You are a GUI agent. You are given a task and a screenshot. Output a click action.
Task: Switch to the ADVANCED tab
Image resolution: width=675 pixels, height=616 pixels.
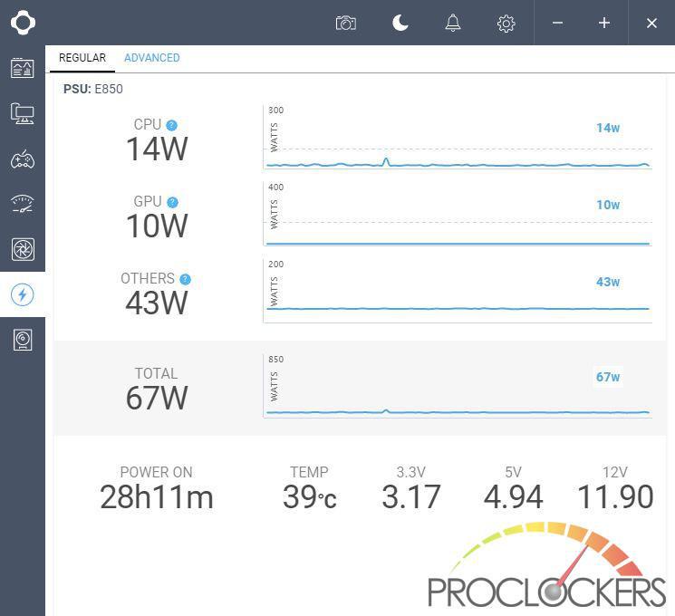click(152, 58)
